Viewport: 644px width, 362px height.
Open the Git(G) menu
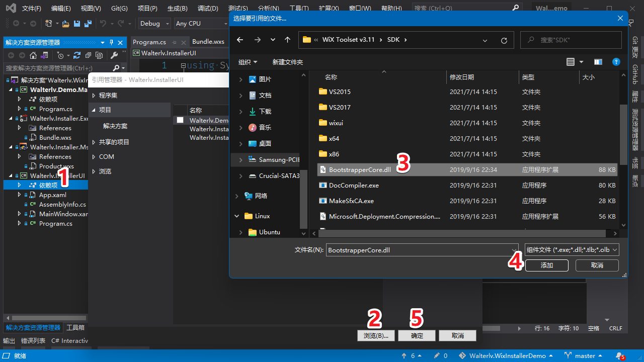[x=119, y=9]
